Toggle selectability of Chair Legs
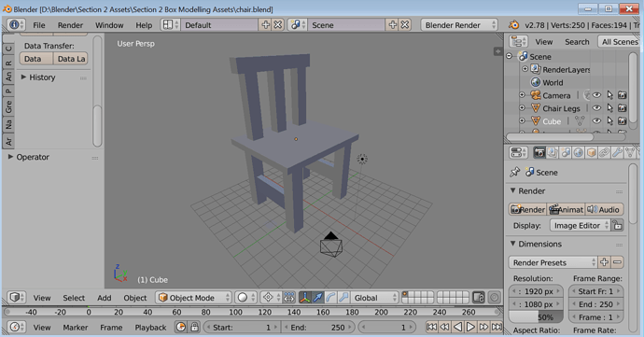This screenshot has width=644, height=337. coord(609,108)
